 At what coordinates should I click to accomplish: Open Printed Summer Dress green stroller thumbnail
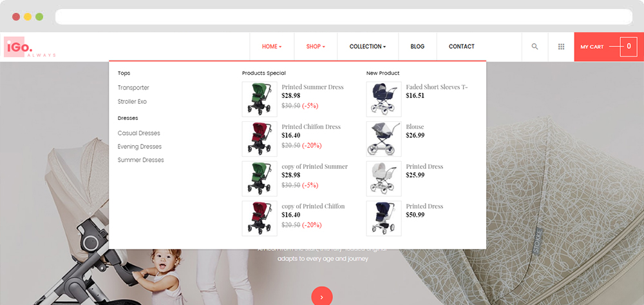(x=260, y=99)
